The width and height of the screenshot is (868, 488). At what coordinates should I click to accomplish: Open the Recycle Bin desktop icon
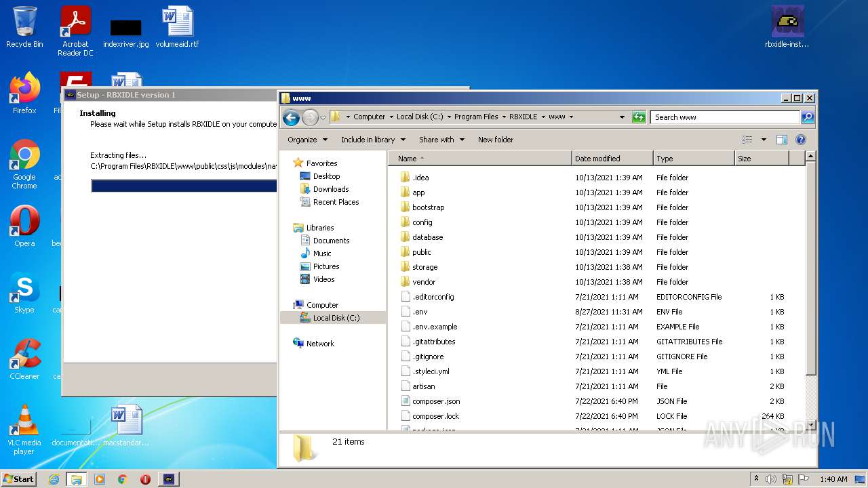[24, 27]
